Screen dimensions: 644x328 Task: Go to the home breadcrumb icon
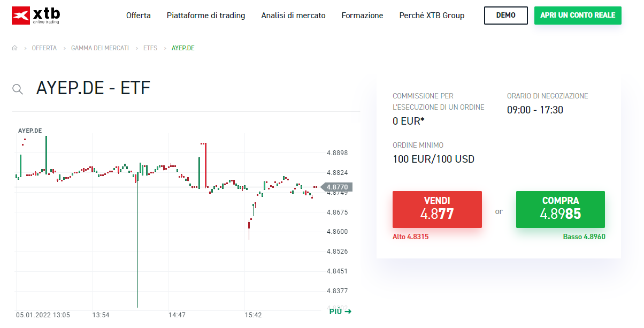pyautogui.click(x=15, y=48)
